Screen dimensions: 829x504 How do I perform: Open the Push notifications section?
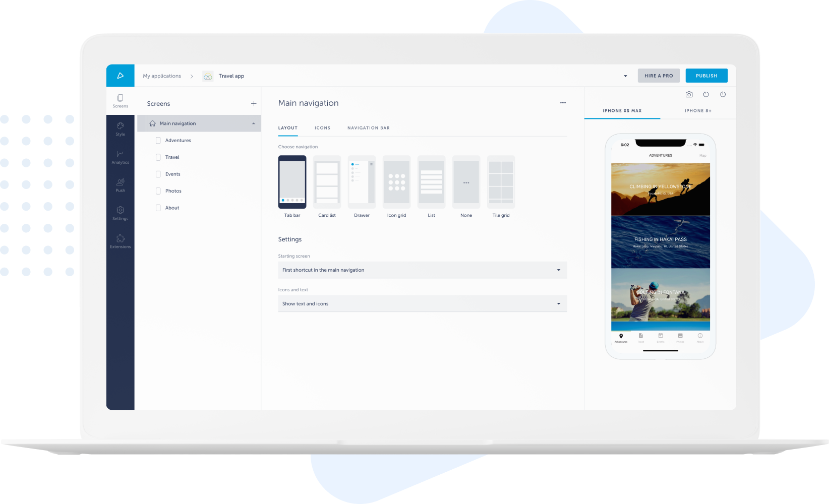[x=120, y=184]
